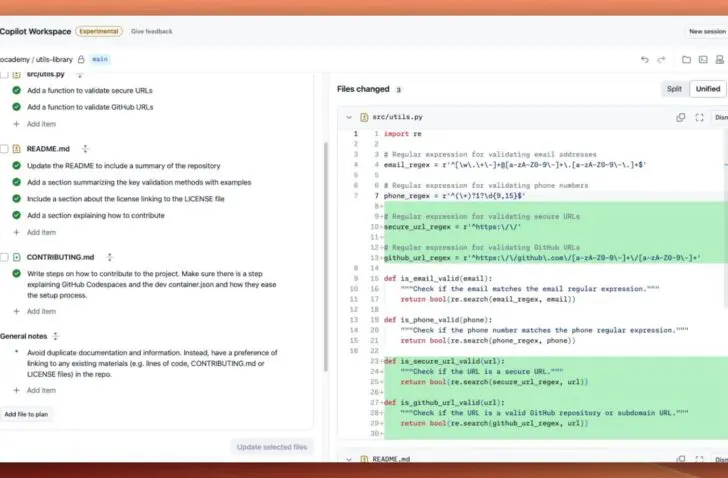
Task: Click green check for validate secure URLs
Action: 17,90
